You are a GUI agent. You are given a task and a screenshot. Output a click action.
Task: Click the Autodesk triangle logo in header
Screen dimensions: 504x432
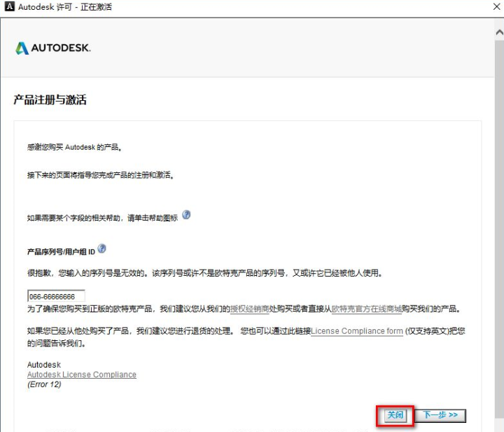(22, 48)
